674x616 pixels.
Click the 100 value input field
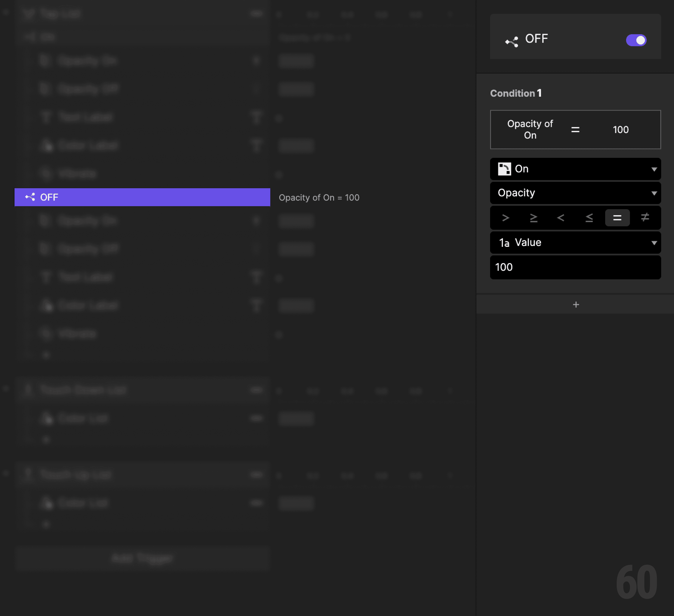pos(575,267)
